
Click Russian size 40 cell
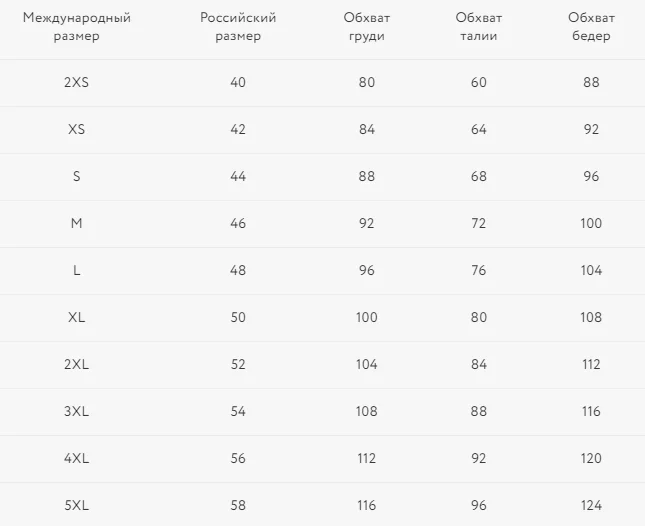click(x=238, y=82)
